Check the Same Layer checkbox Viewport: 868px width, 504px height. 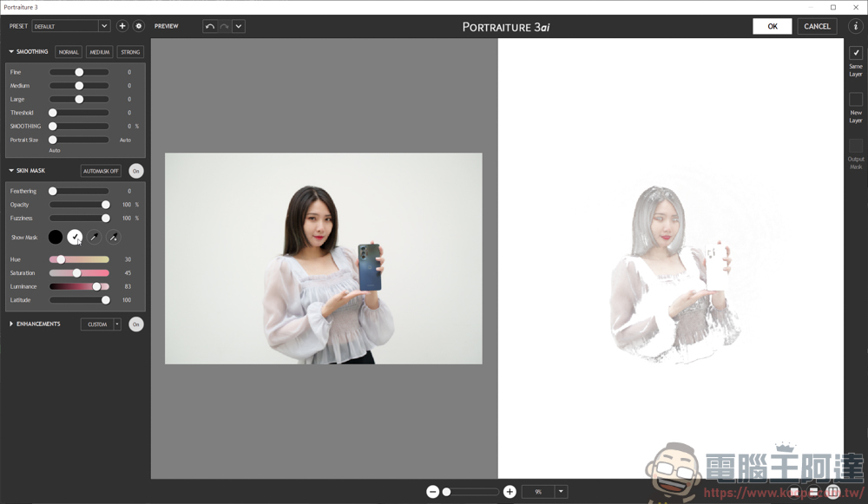(x=856, y=53)
